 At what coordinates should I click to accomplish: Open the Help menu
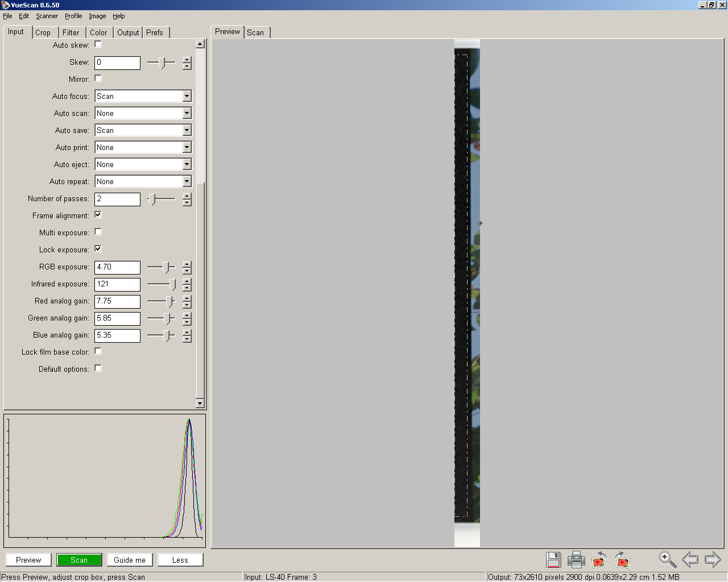click(x=119, y=16)
